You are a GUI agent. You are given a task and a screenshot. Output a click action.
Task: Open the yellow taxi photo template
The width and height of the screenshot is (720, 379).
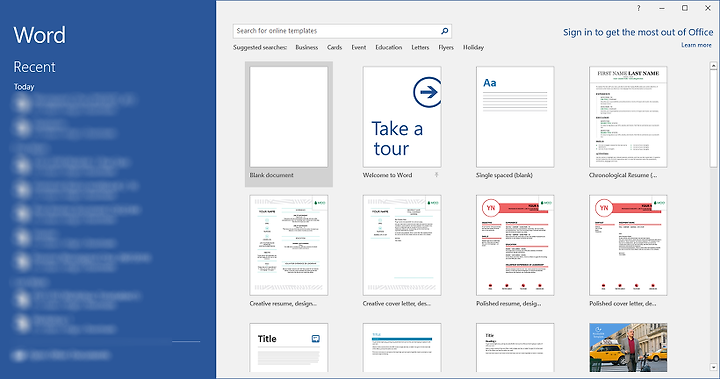click(x=628, y=348)
